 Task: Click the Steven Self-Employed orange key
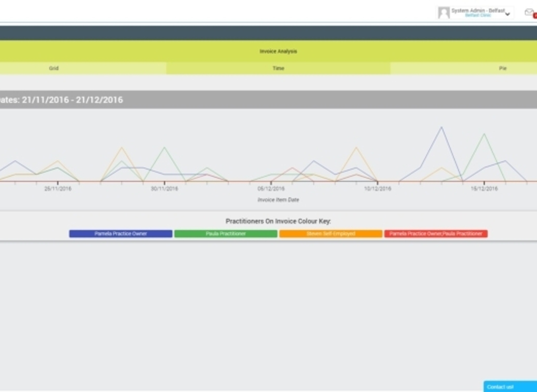pyautogui.click(x=331, y=234)
